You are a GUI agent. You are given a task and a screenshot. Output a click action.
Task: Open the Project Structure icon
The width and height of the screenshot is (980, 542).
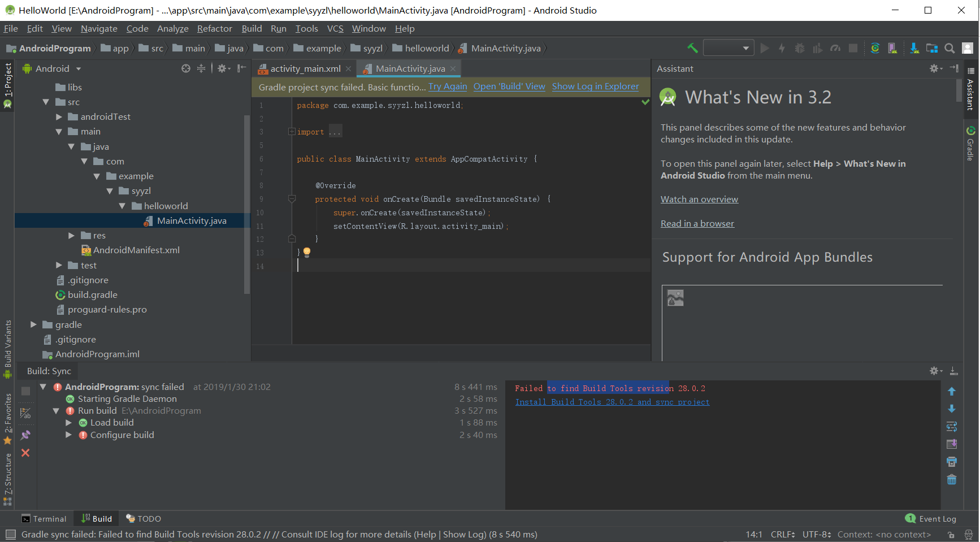[x=932, y=48]
